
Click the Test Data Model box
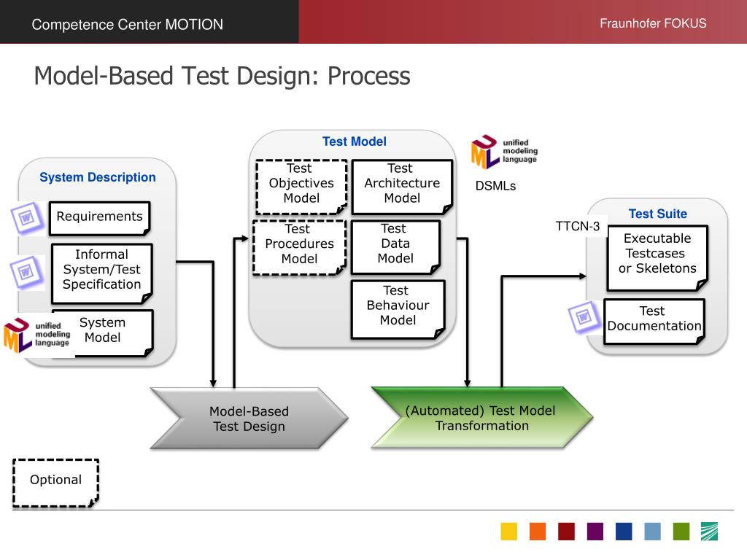[395, 247]
